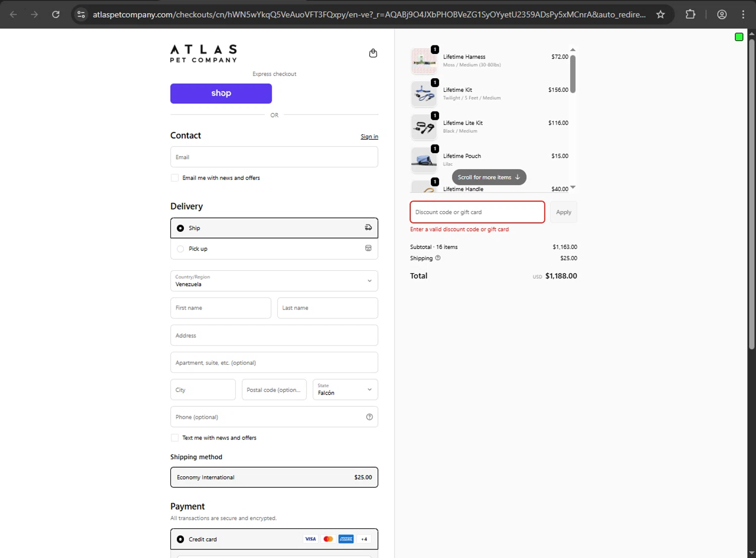Click the browser forward arrow
The height and width of the screenshot is (558, 756).
click(34, 14)
